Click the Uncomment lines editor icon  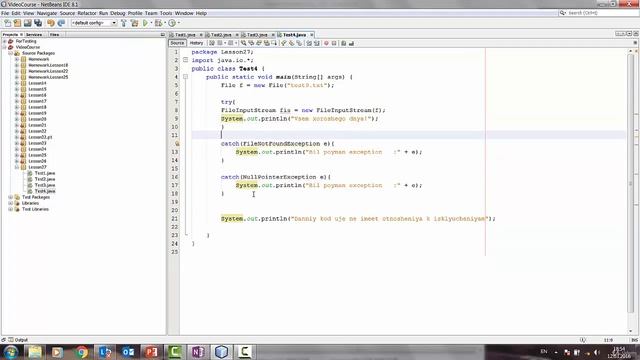pos(351,43)
